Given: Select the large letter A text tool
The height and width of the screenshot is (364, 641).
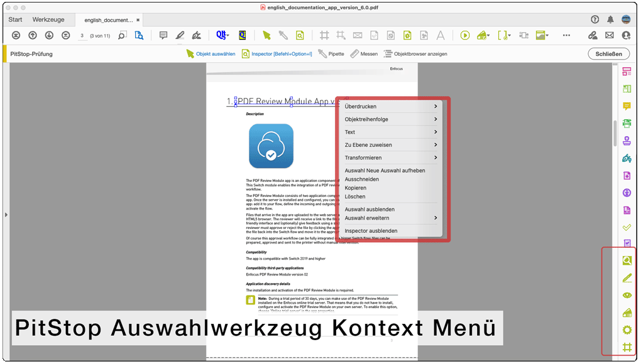Looking at the screenshot, I should [441, 36].
